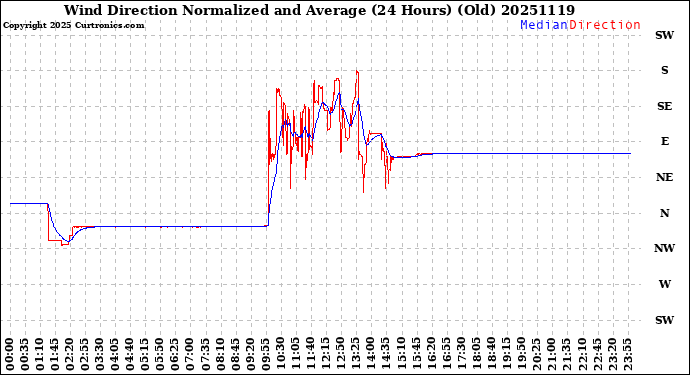Click the 03:30 time axis label
The width and height of the screenshot is (690, 375).
pyautogui.click(x=100, y=355)
